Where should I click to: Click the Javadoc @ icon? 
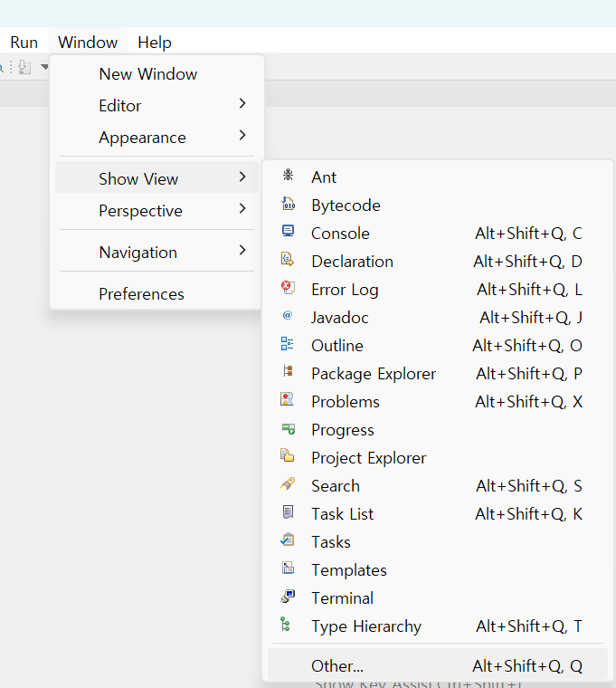point(288,315)
